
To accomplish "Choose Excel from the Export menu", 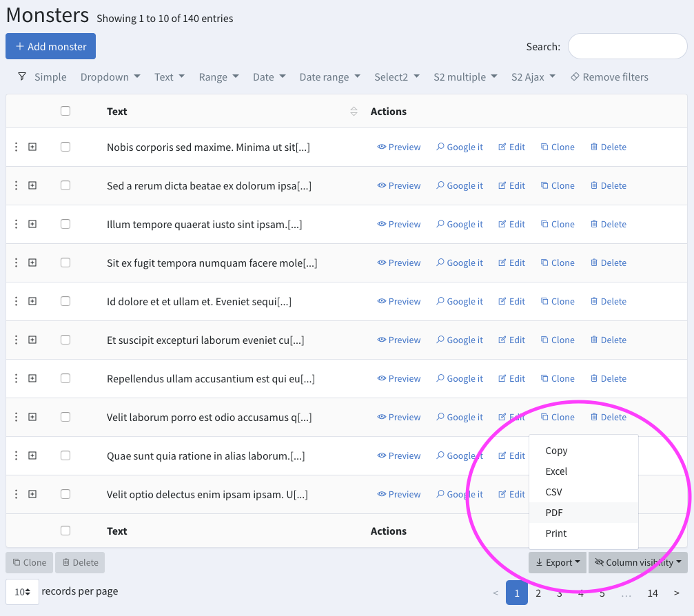I will [x=583, y=471].
